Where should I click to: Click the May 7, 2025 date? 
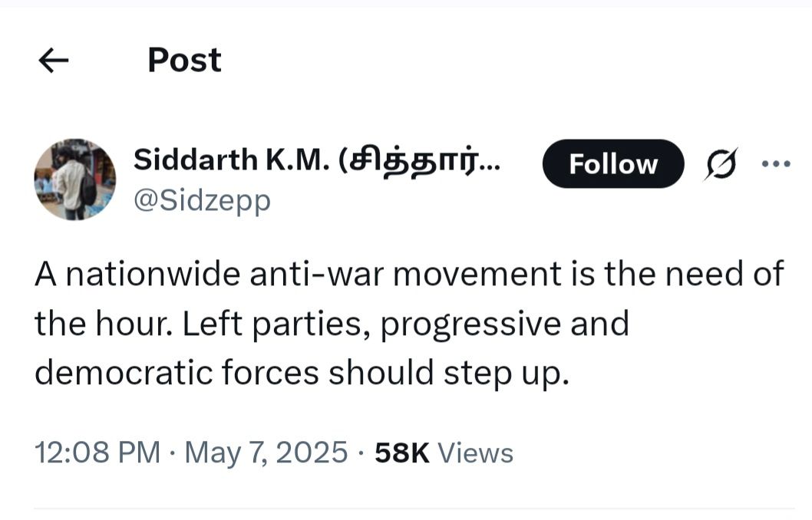266,453
